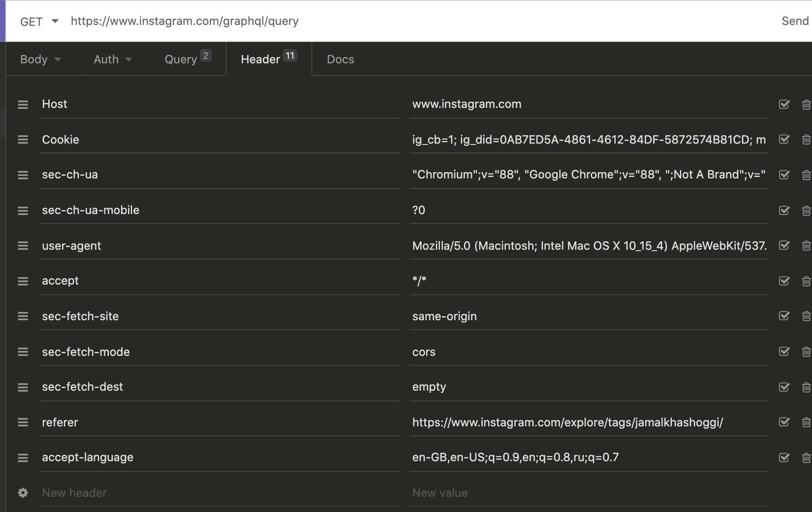This screenshot has width=812, height=512.
Task: Click the drag handle next to user-agent
Action: point(23,246)
